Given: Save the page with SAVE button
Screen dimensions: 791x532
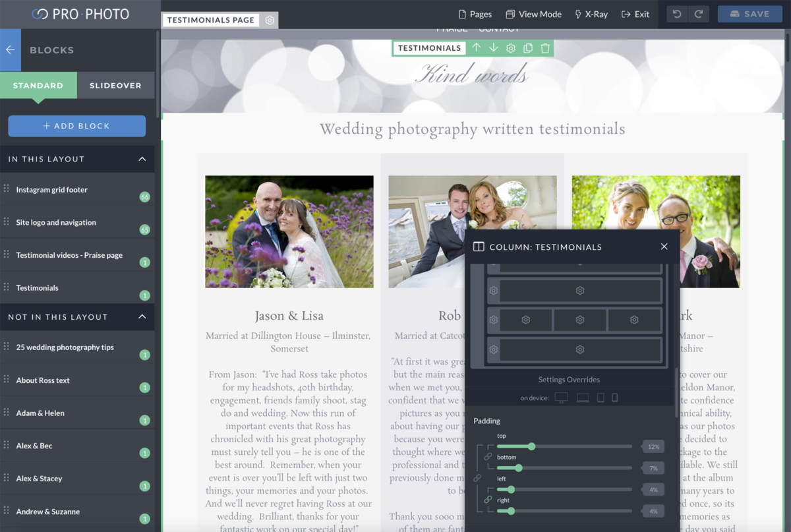Looking at the screenshot, I should (x=750, y=14).
